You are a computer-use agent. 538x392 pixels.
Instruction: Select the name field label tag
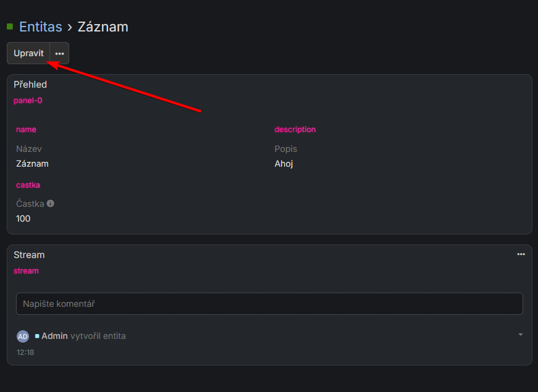(26, 129)
